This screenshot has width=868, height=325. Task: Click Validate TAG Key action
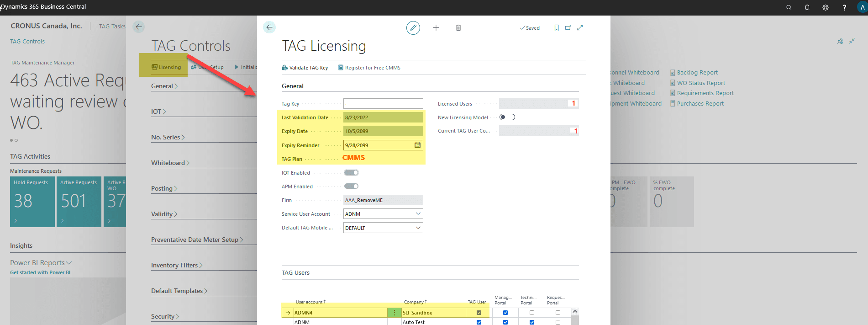(305, 68)
